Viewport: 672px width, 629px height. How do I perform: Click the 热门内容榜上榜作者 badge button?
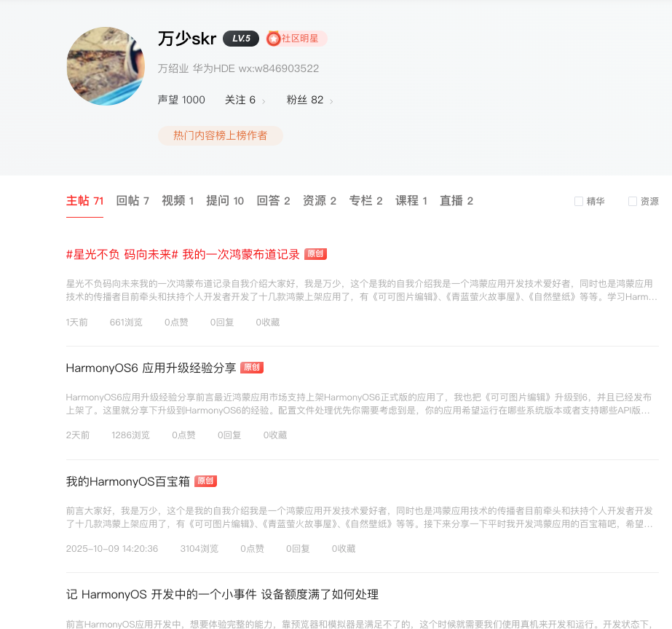tap(221, 136)
